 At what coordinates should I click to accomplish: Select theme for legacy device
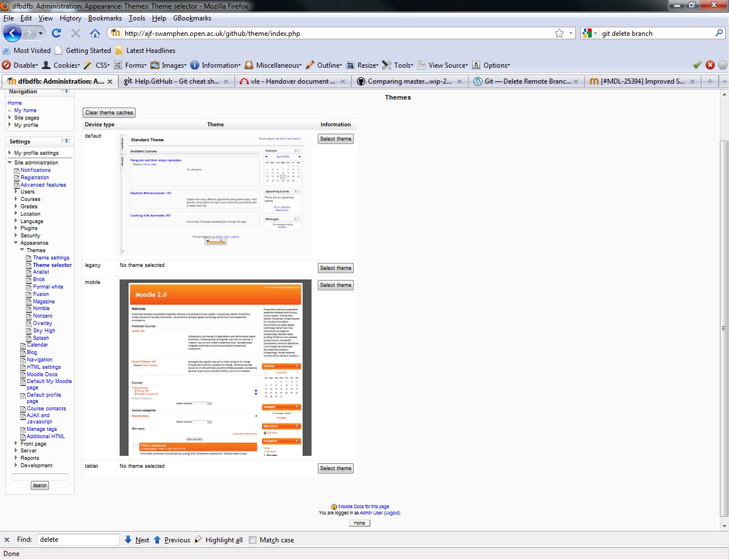(x=335, y=268)
